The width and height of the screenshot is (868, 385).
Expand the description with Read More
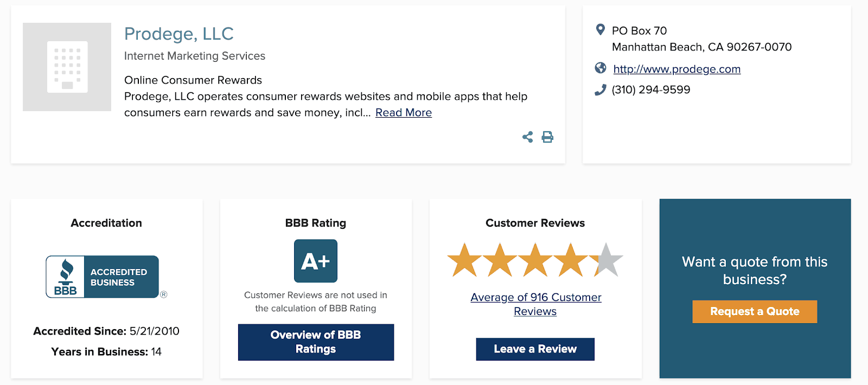click(x=403, y=112)
